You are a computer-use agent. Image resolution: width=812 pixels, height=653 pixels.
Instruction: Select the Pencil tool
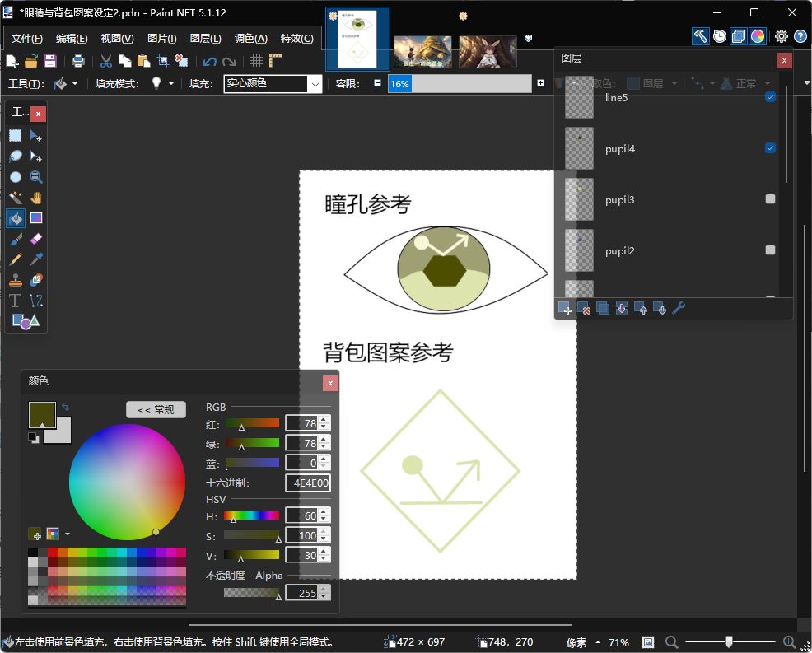(x=16, y=259)
